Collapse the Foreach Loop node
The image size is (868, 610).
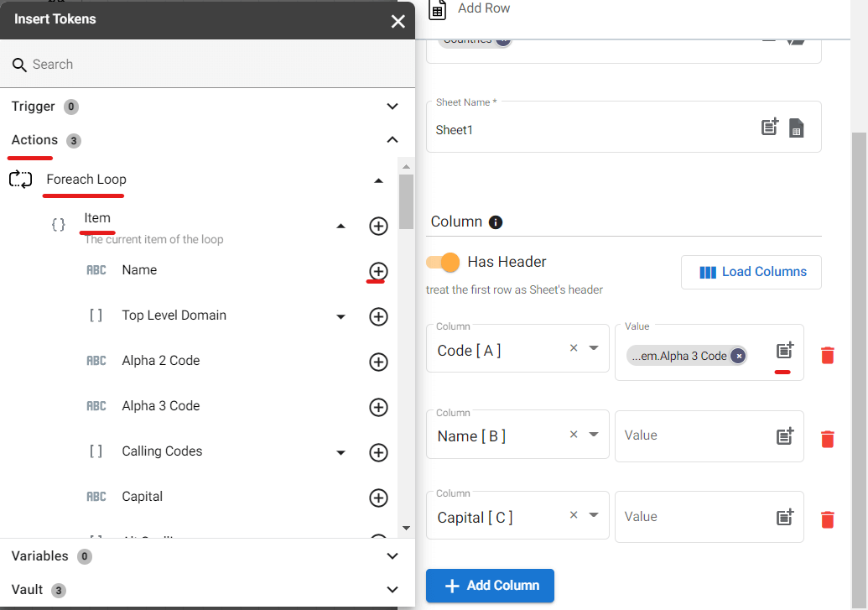point(378,180)
